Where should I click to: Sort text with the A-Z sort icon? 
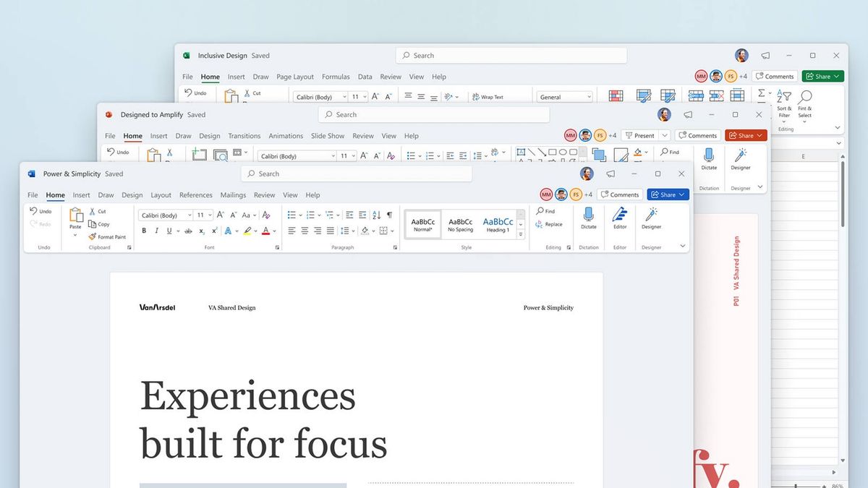(x=376, y=215)
